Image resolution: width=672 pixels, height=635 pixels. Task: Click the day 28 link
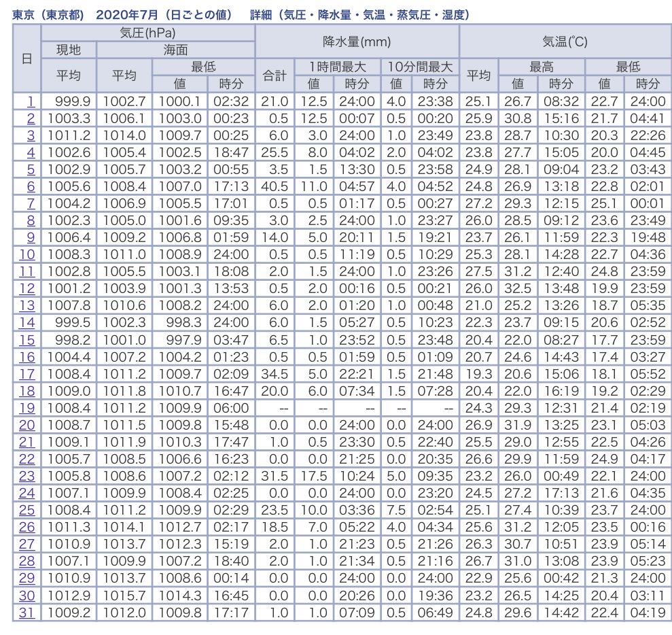27,560
